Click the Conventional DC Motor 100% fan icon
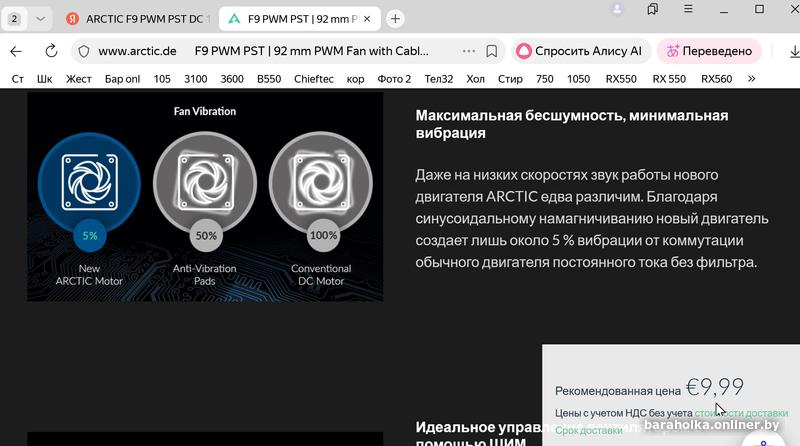Screen dimensions: 800x446 (x=321, y=183)
